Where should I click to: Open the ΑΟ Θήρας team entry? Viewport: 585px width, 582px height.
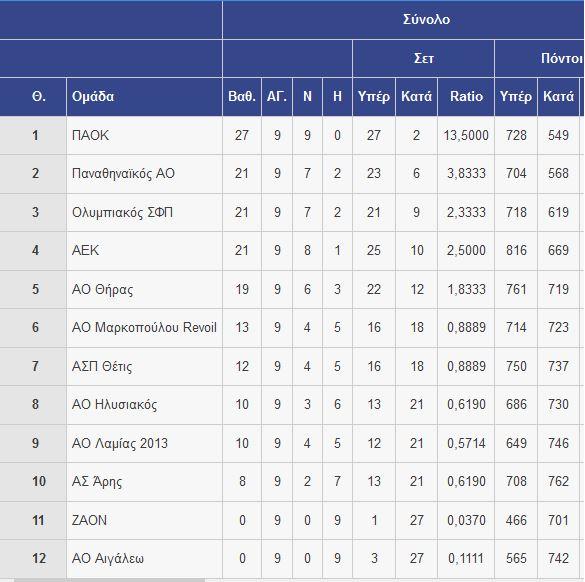pyautogui.click(x=102, y=290)
